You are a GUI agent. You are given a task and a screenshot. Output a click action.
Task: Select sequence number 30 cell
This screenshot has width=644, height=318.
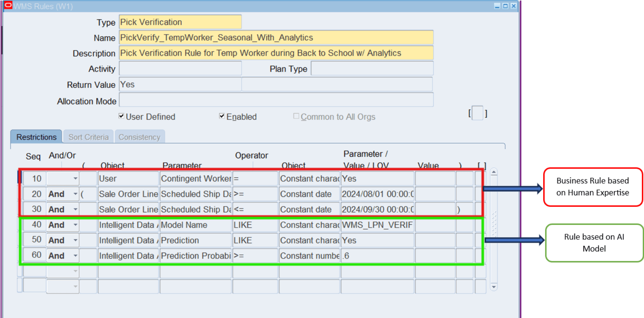coord(34,209)
